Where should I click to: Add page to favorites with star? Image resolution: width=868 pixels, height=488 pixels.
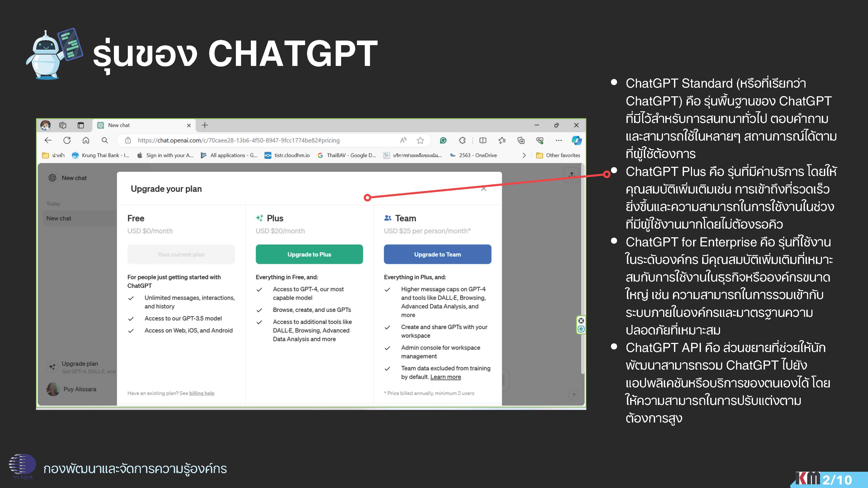tap(420, 140)
